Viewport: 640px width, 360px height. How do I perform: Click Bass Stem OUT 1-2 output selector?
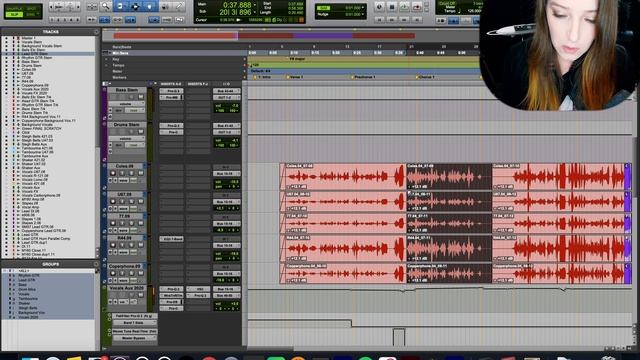tap(227, 98)
